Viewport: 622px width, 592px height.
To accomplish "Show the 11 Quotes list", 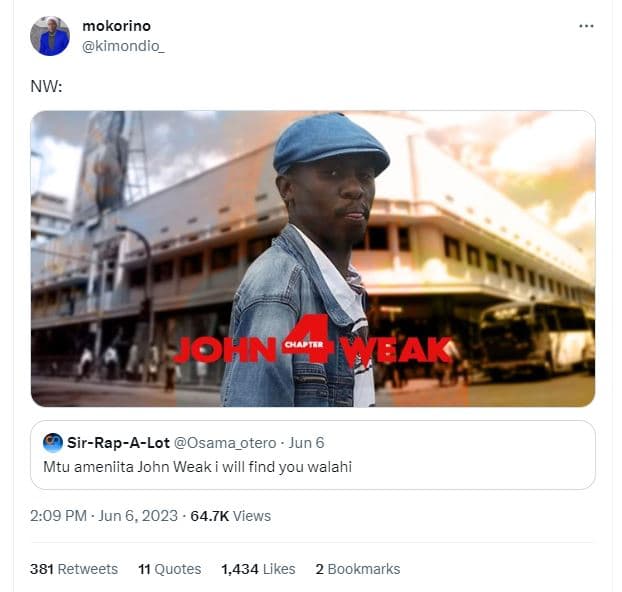I will (x=169, y=569).
